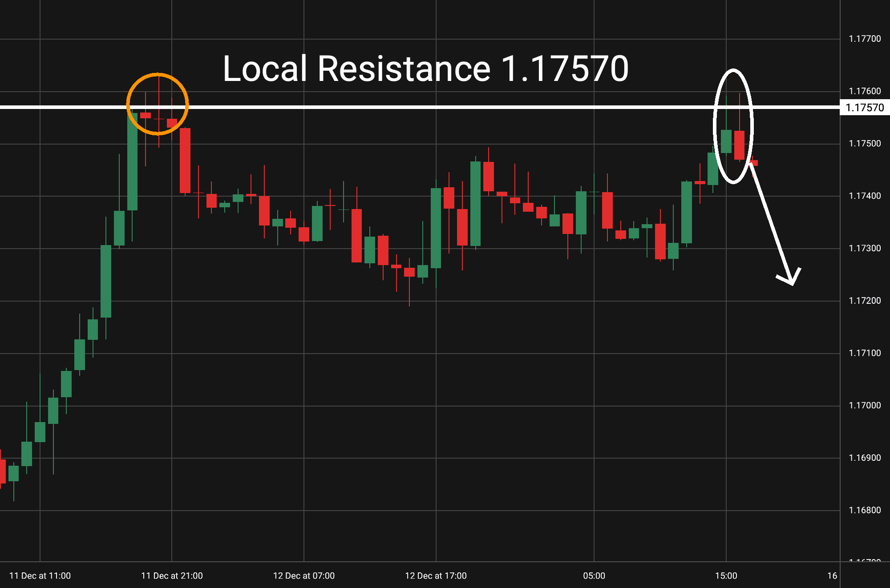The width and height of the screenshot is (890, 588).
Task: Click the 1.17000 price scale label
Action: pos(864,405)
